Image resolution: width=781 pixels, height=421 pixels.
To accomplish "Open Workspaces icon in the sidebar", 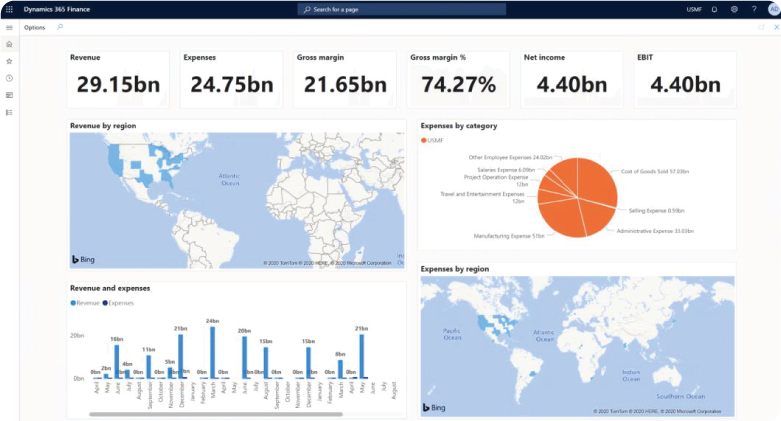I will click(x=9, y=95).
